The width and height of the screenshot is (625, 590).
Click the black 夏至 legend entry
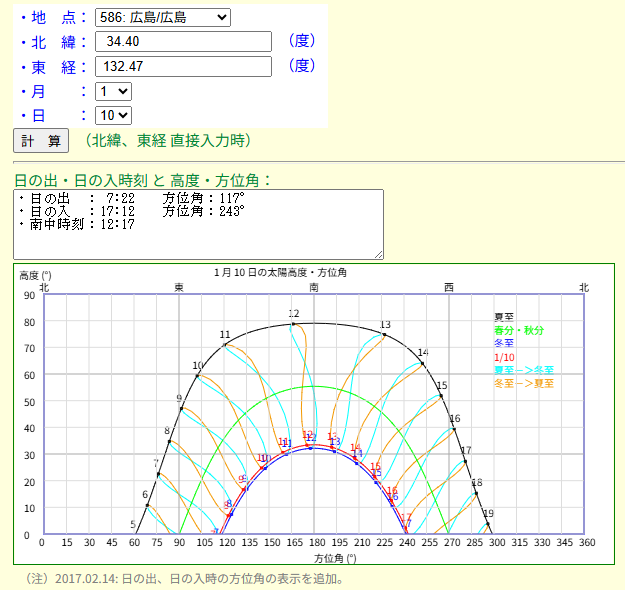(x=503, y=317)
